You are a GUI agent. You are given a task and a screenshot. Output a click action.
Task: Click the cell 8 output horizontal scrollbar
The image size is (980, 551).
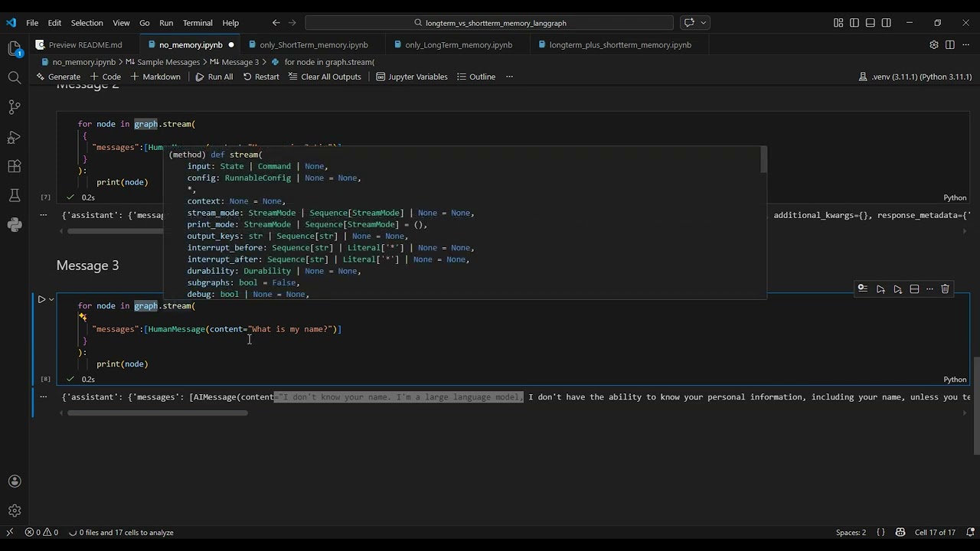click(x=158, y=413)
